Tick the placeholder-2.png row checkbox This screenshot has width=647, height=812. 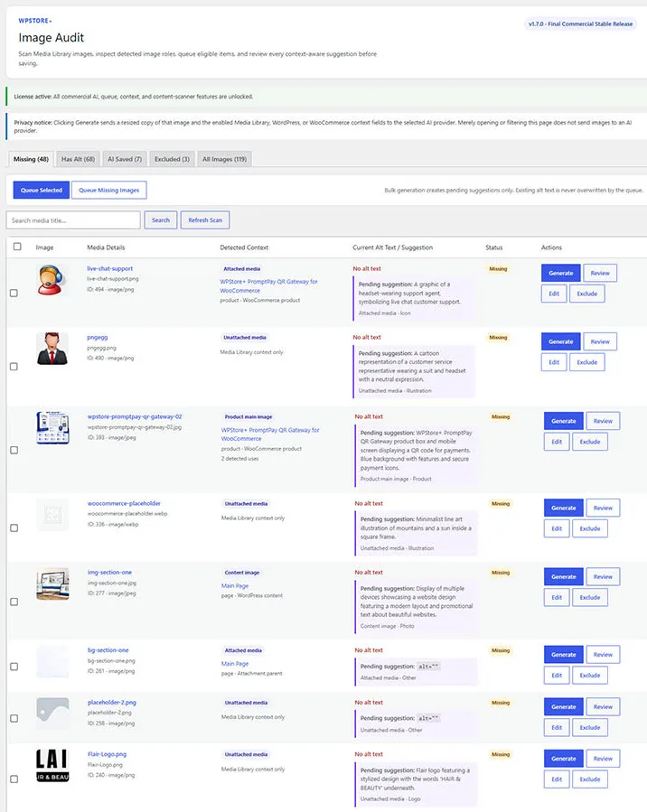(14, 718)
